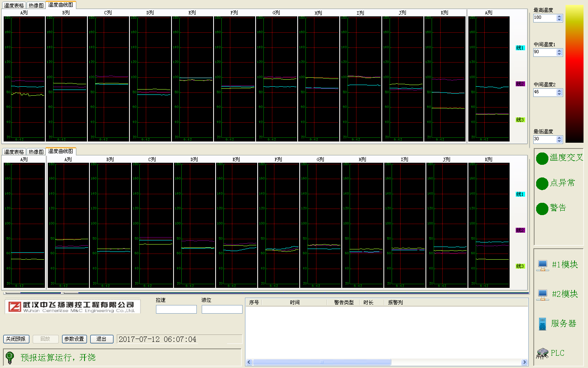The image size is (588, 368).
Task: Open 温度表格 tab in the upper panel
Action: point(14,5)
